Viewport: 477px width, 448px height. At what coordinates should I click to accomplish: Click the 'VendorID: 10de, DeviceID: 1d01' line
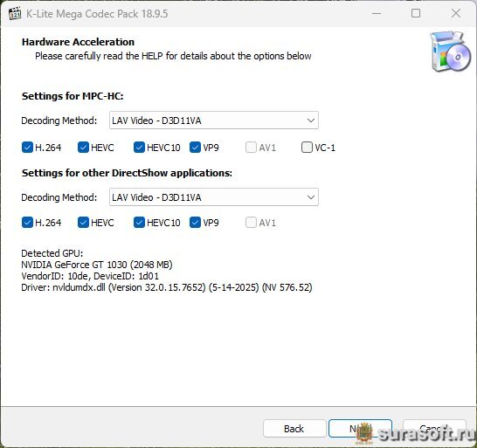click(90, 276)
